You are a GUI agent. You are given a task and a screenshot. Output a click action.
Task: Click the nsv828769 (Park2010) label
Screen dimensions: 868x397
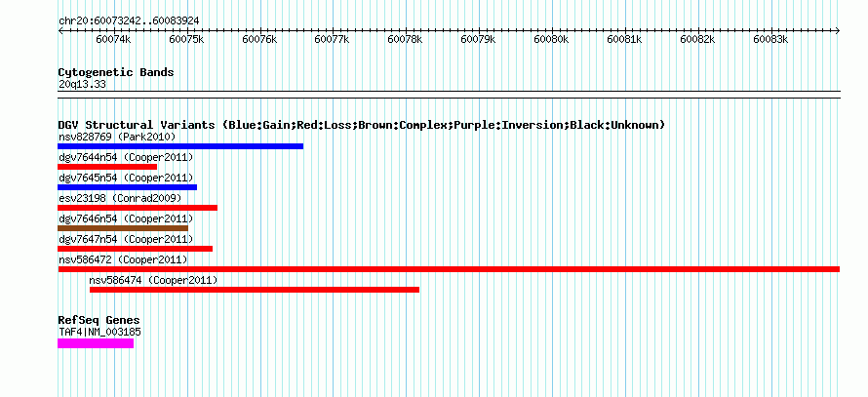pos(117,137)
